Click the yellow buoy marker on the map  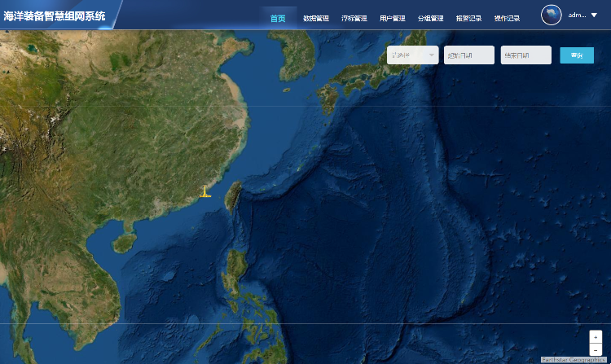pos(205,192)
